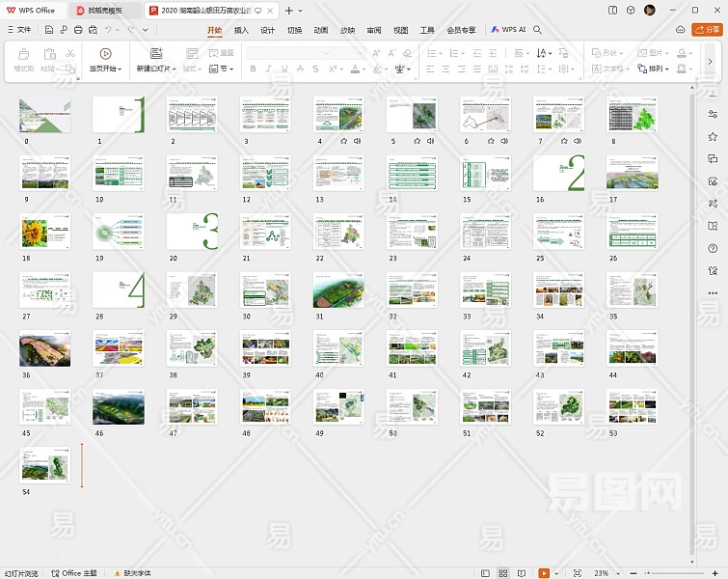Open the help icon in right sidebar
728x579 pixels.
tap(713, 248)
